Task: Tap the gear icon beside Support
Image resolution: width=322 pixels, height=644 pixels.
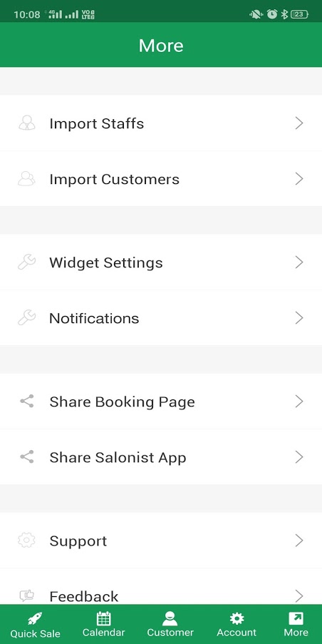Action: click(x=26, y=541)
